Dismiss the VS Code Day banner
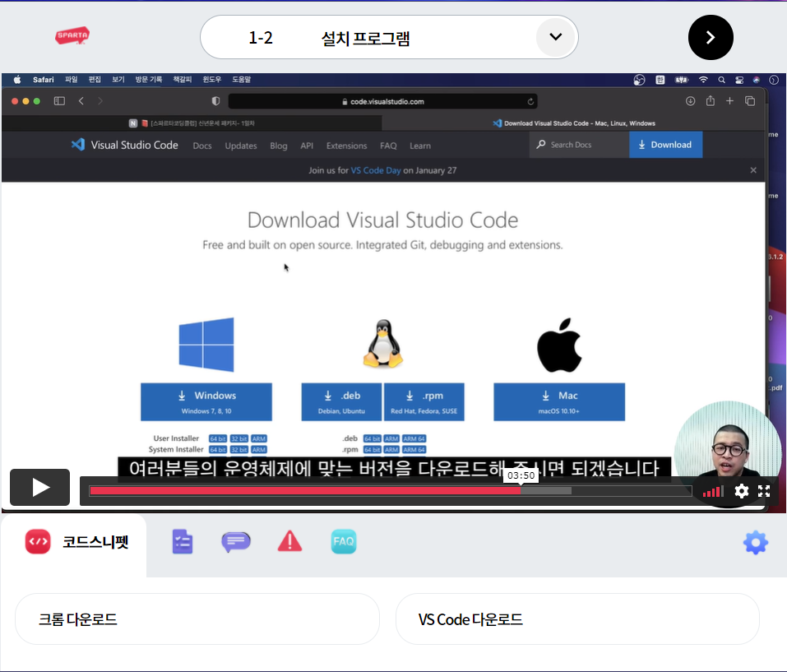The width and height of the screenshot is (787, 672). pos(752,170)
